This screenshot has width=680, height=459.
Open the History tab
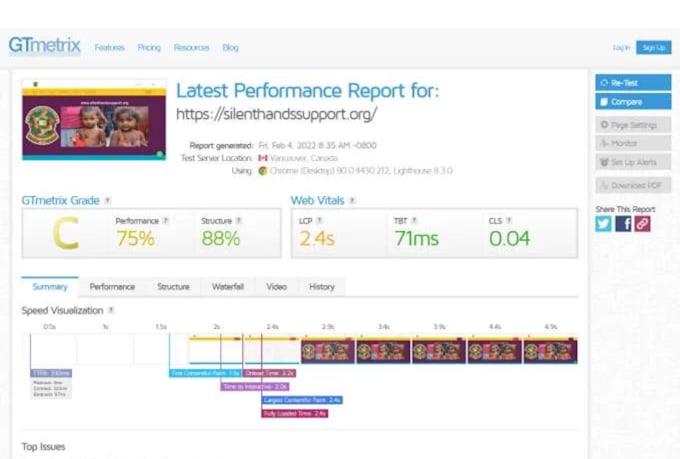pyautogui.click(x=322, y=287)
